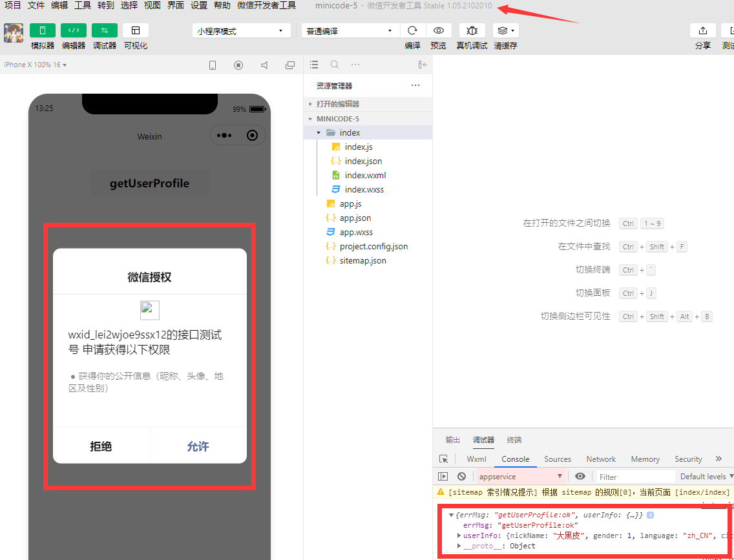The image size is (734, 560).
Task: Select the Wxml devtools tab
Action: tap(477, 459)
